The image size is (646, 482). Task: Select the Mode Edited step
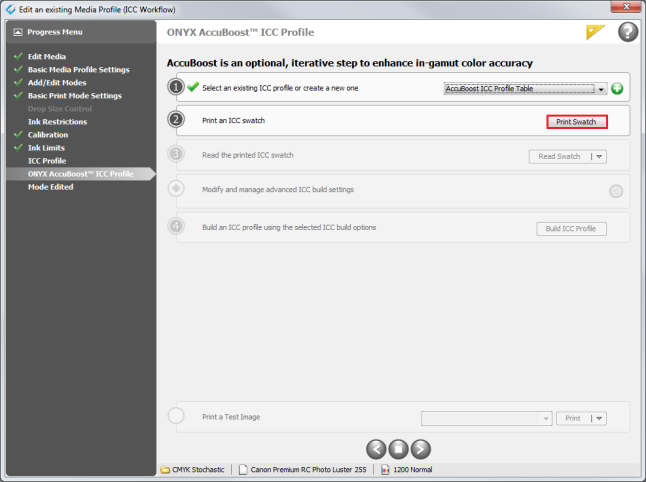pos(50,187)
